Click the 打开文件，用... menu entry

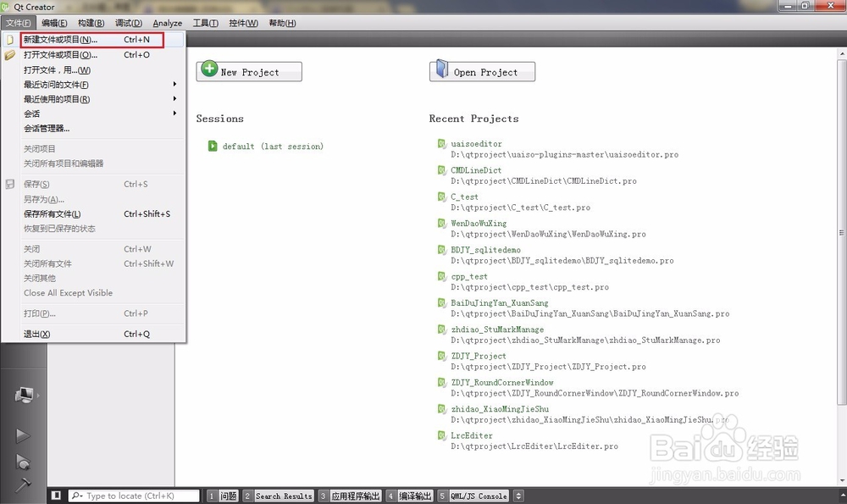[x=93, y=69]
